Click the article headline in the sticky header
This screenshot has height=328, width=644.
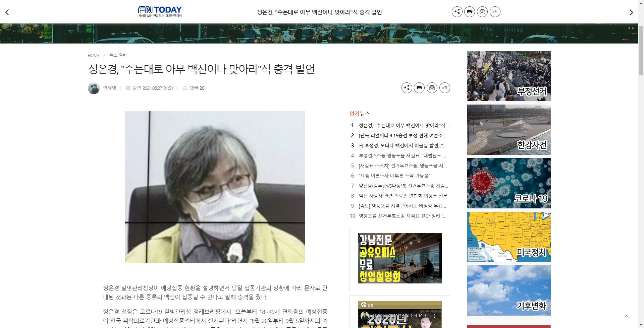click(319, 12)
